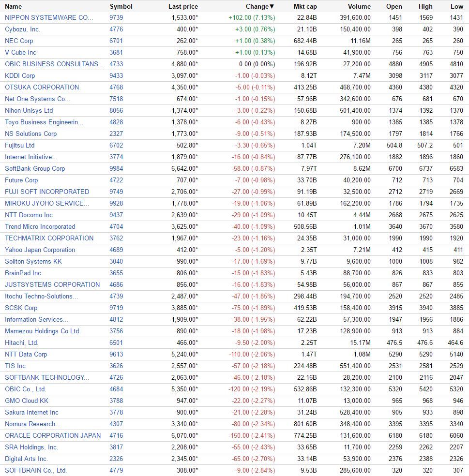Open OBIC BUSINESS CONSULTANS... link
This screenshot has width=469, height=476.
(x=54, y=64)
